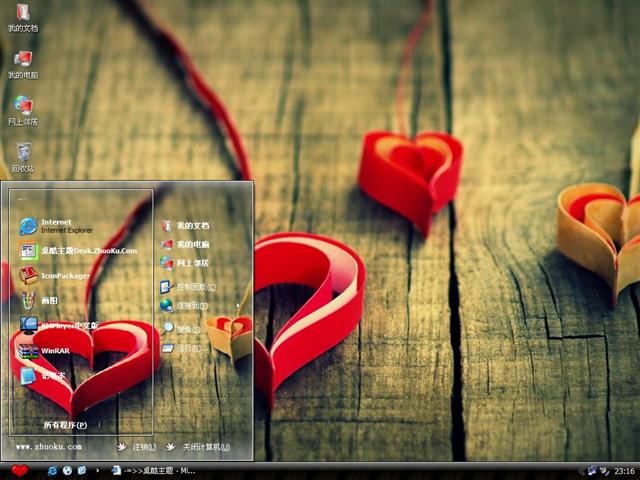The width and height of the screenshot is (640, 480).
Task: Launch Internet Explorer from quick launch
Action: coord(52,471)
